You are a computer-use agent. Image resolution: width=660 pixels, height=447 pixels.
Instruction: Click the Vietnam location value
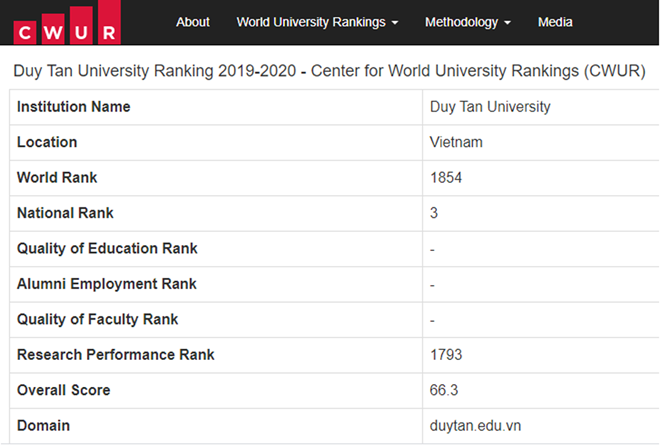[x=456, y=142]
